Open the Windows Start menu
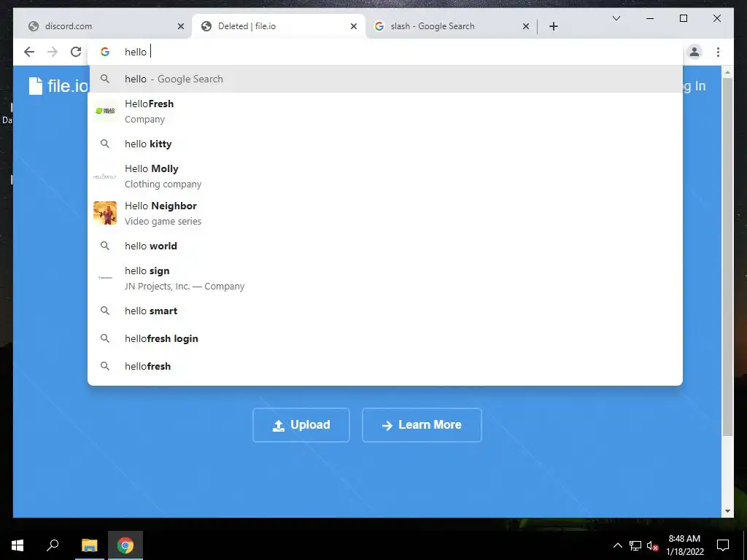This screenshot has height=560, width=747. (18, 545)
